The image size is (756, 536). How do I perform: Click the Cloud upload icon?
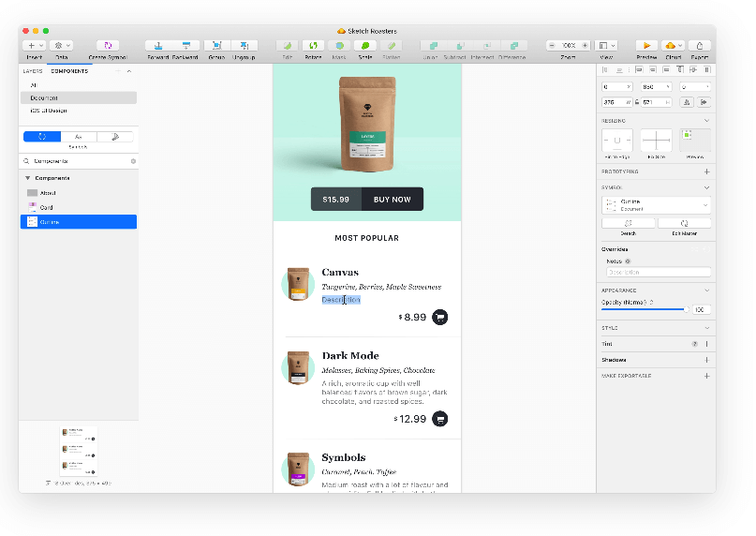click(673, 45)
